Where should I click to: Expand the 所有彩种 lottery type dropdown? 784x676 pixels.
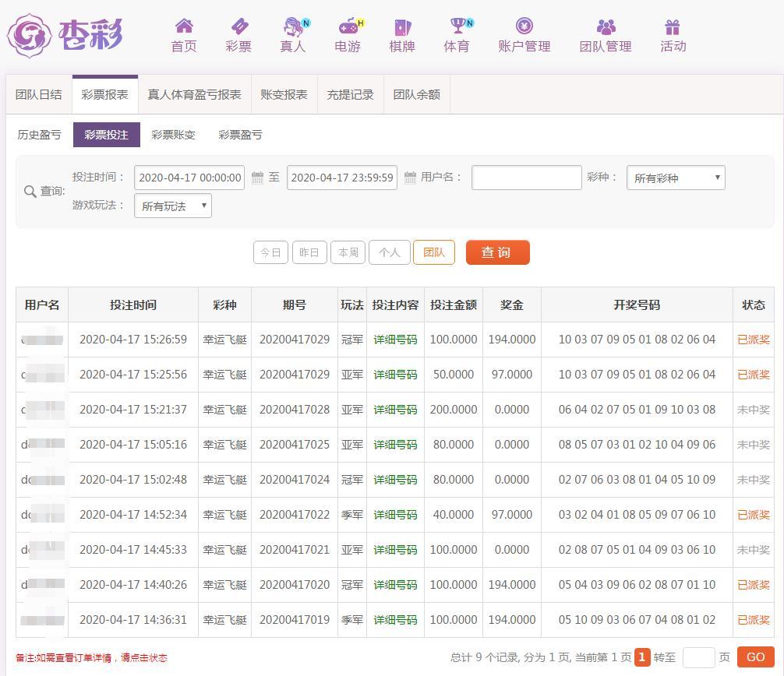click(676, 178)
